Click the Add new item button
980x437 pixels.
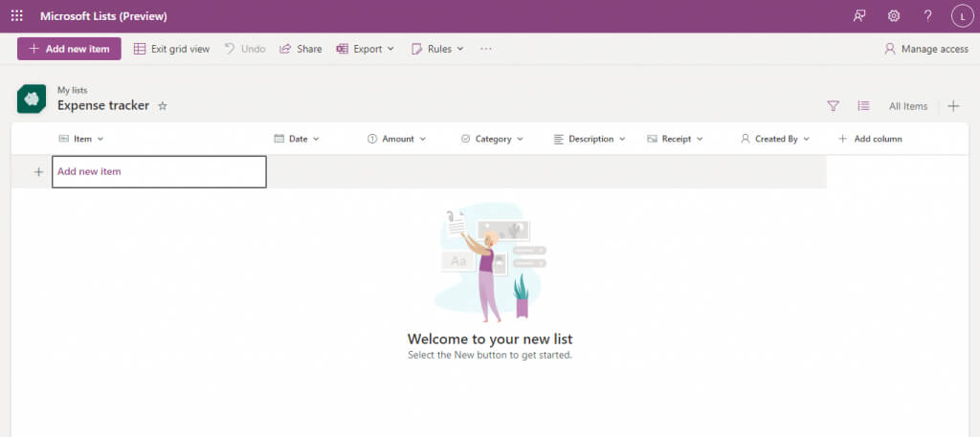69,49
